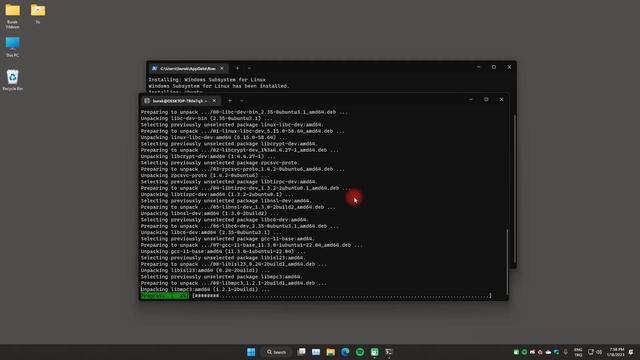Open the notification center icon

point(631,352)
